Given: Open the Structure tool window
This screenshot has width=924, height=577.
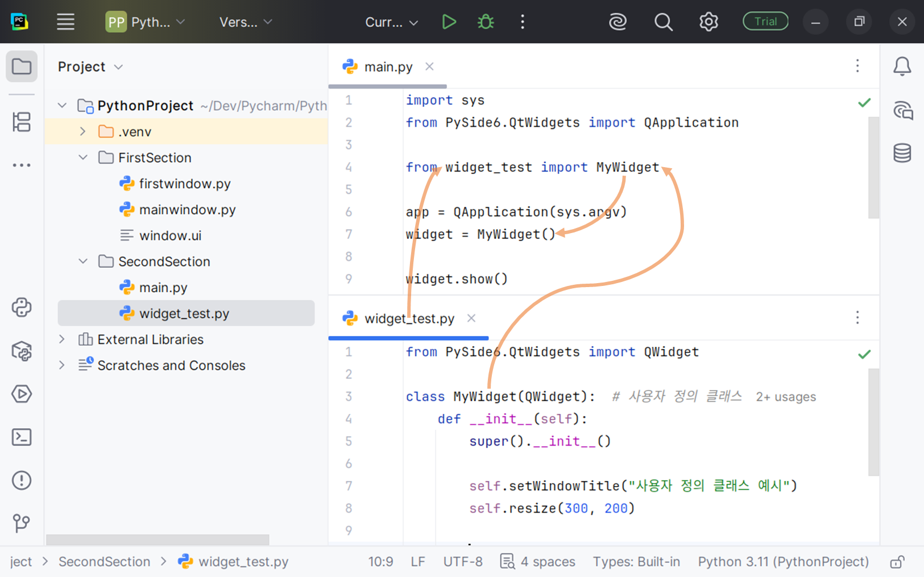Looking at the screenshot, I should [x=22, y=122].
